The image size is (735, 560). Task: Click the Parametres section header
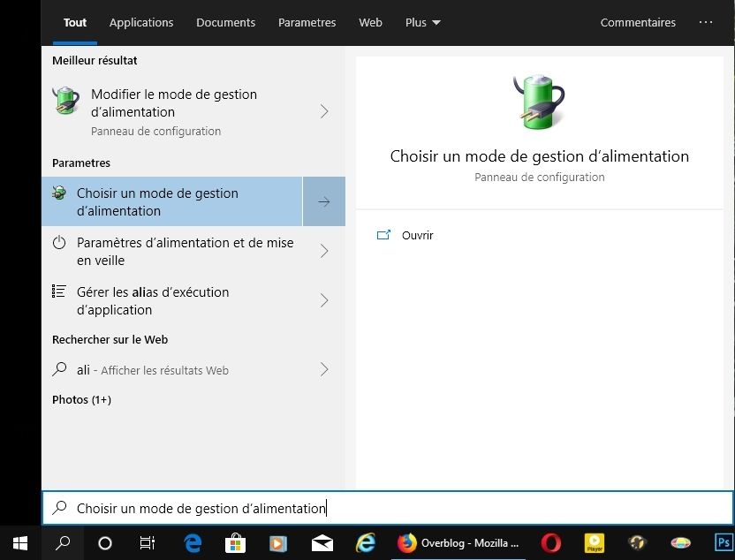[x=81, y=163]
